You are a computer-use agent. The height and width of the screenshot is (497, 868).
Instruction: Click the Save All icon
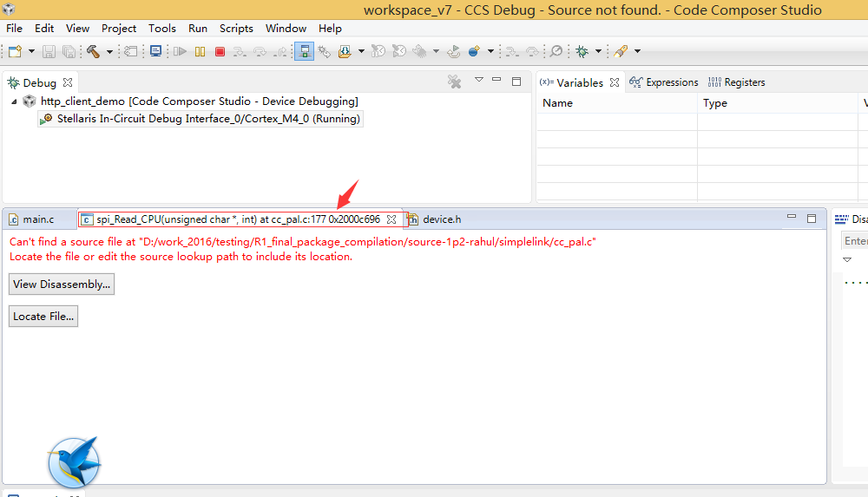pos(69,51)
